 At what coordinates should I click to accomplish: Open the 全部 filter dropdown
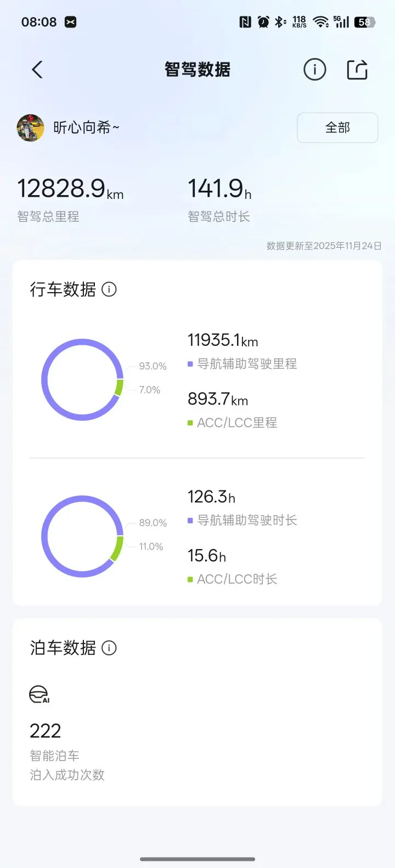pyautogui.click(x=337, y=128)
